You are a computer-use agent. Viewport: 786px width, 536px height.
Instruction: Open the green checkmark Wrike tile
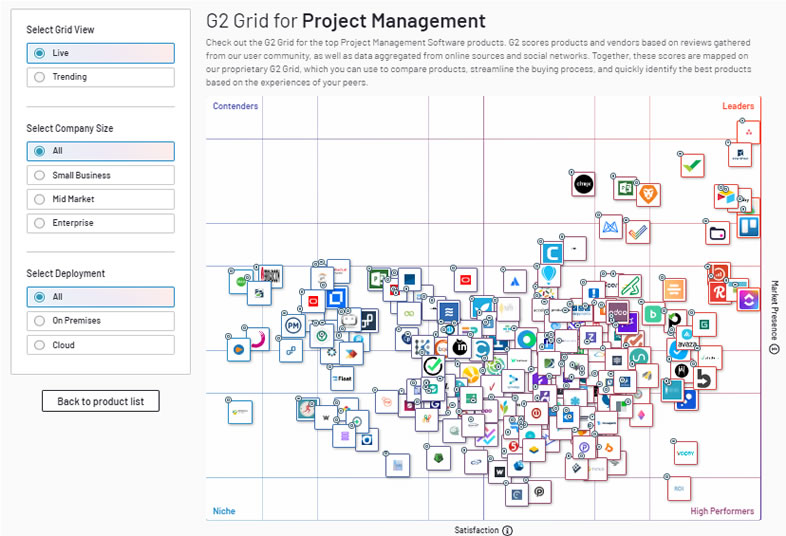692,165
